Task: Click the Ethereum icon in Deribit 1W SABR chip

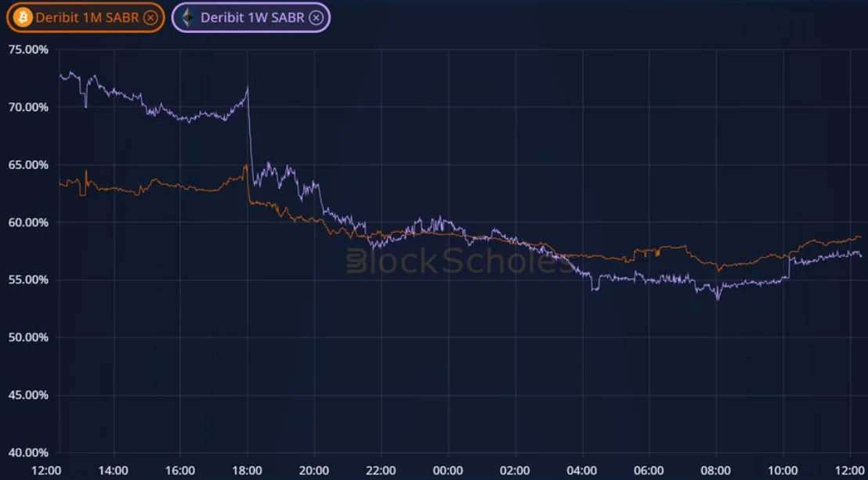Action: click(x=189, y=18)
